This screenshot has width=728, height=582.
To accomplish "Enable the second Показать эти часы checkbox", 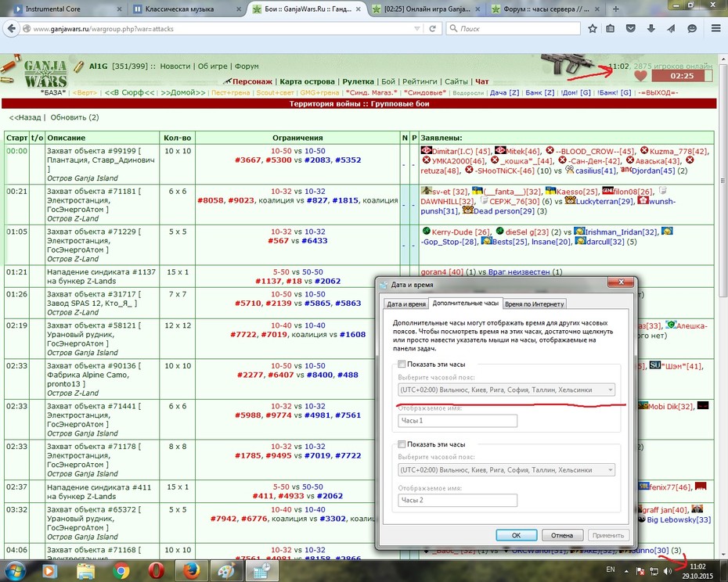I will 402,444.
